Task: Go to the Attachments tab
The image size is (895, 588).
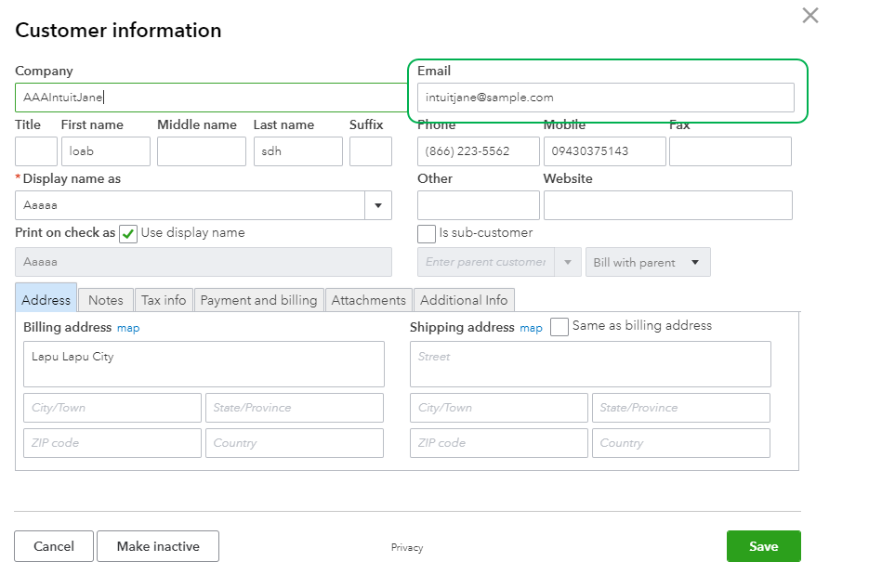Action: tap(369, 300)
